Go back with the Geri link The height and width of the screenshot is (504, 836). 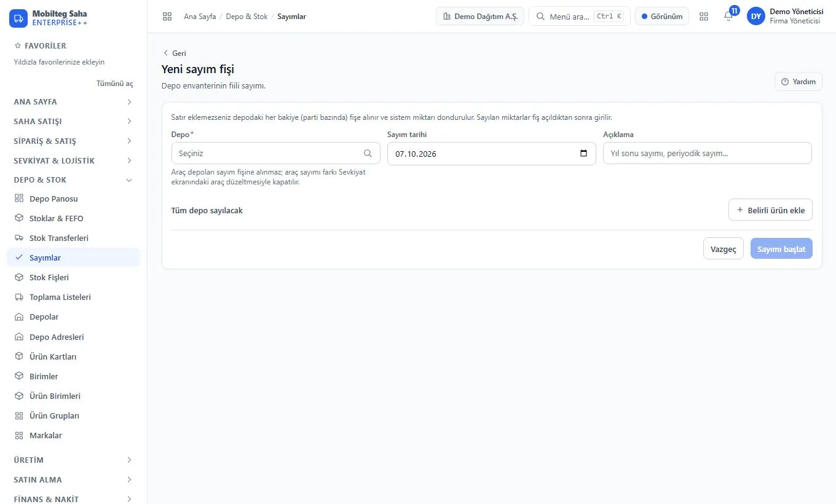coord(175,53)
